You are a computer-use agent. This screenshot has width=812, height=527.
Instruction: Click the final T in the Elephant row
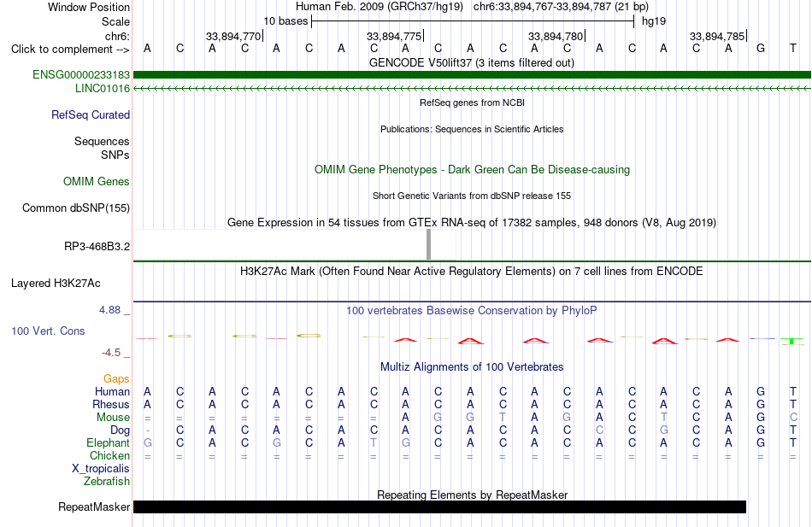[793, 443]
